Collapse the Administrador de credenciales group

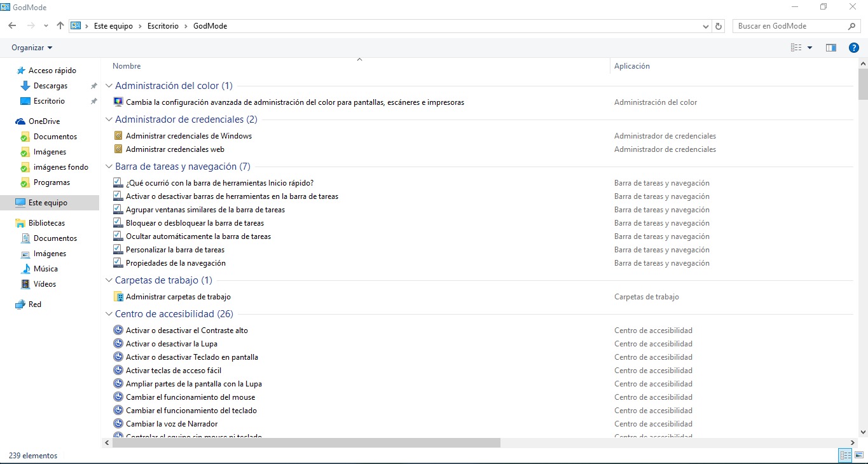pos(109,119)
